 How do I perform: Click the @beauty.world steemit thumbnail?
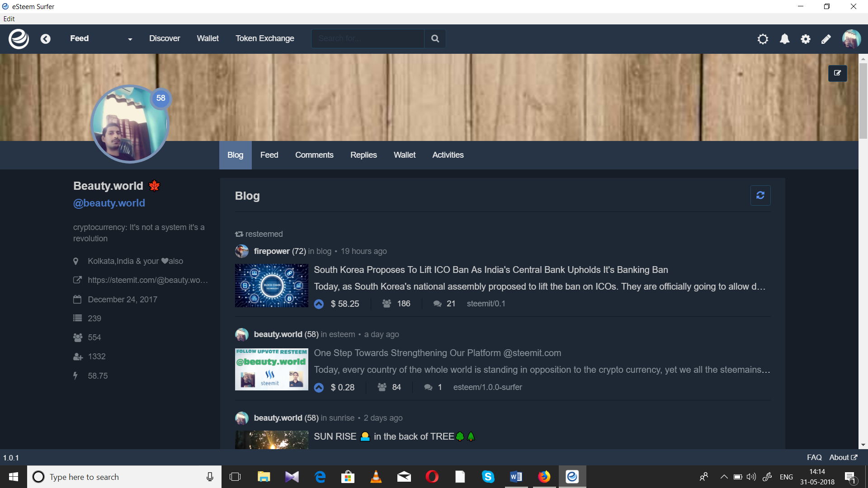pyautogui.click(x=271, y=369)
